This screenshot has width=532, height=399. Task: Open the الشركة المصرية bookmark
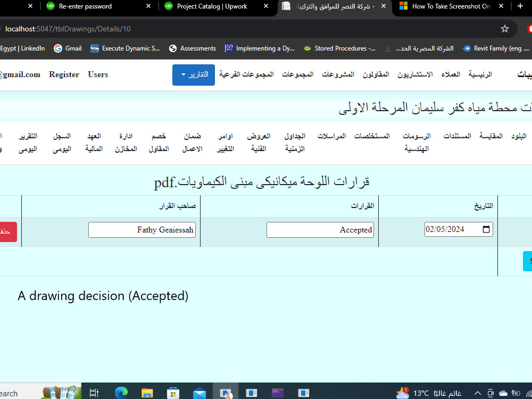(419, 48)
